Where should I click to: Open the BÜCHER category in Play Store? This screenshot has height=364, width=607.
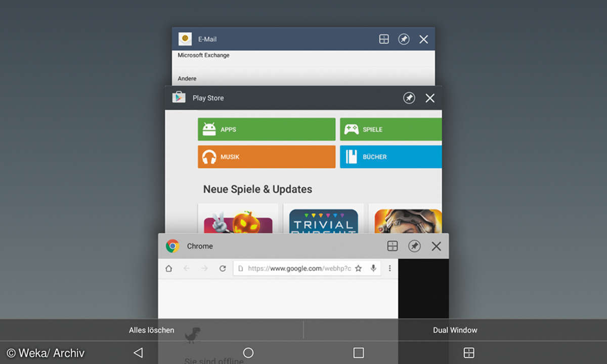[391, 157]
